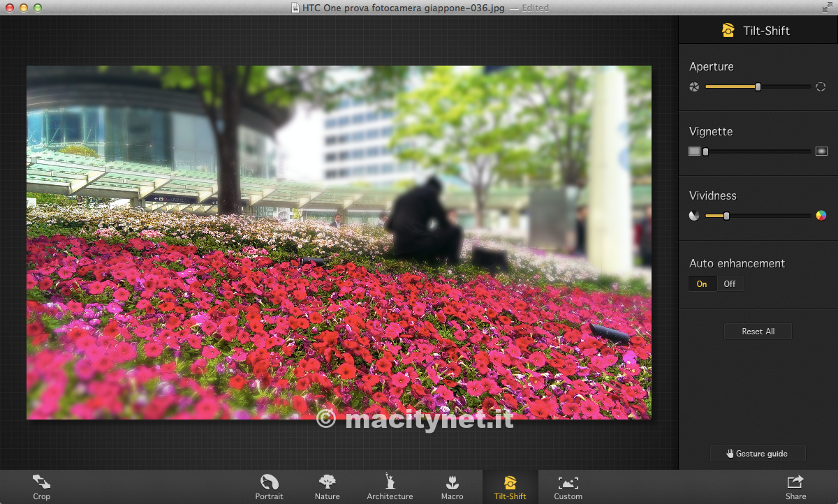838x504 pixels.
Task: Click the Auto enhancement label text
Action: tap(737, 263)
